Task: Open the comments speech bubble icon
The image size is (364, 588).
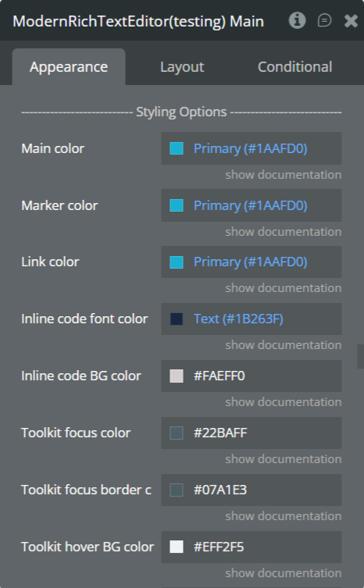Action: point(324,20)
